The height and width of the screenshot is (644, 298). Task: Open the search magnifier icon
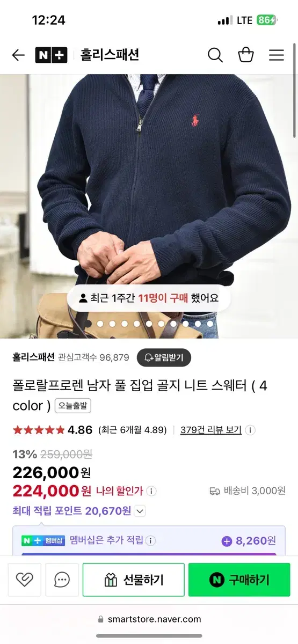pos(215,55)
